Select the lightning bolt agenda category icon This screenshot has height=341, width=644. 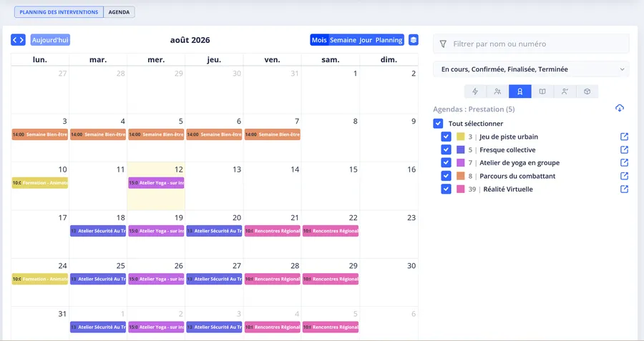pos(475,92)
